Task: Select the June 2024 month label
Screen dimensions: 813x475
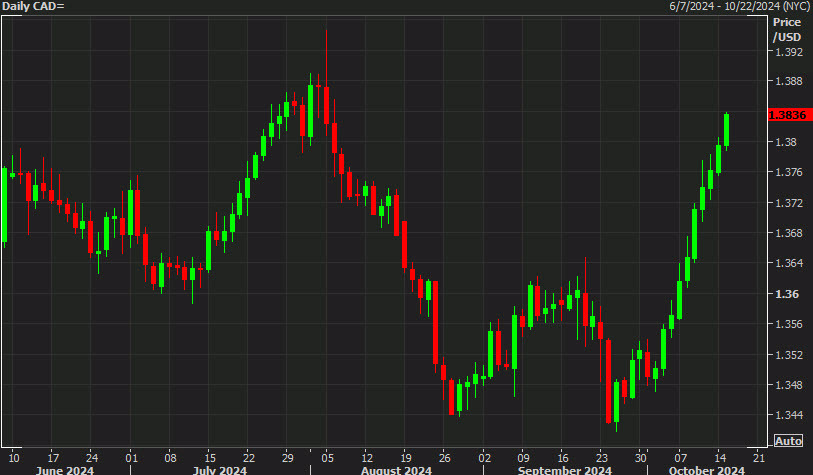Action: pos(65,470)
